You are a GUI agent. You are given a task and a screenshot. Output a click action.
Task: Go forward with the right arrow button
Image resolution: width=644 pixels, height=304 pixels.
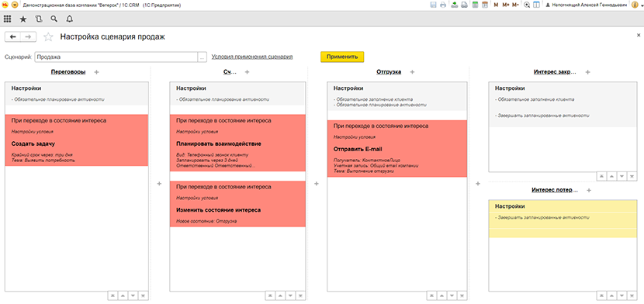[x=29, y=37]
